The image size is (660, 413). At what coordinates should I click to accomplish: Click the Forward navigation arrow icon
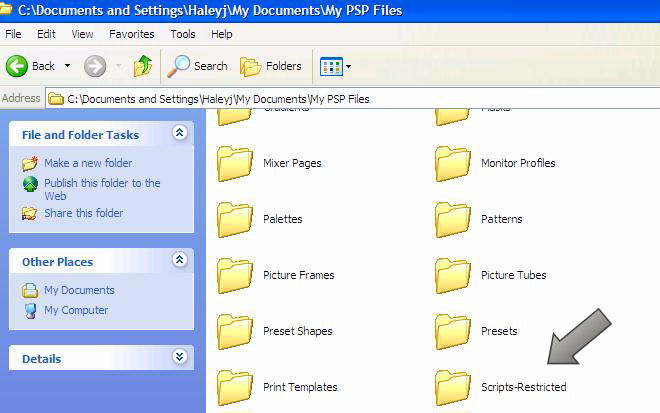point(95,66)
